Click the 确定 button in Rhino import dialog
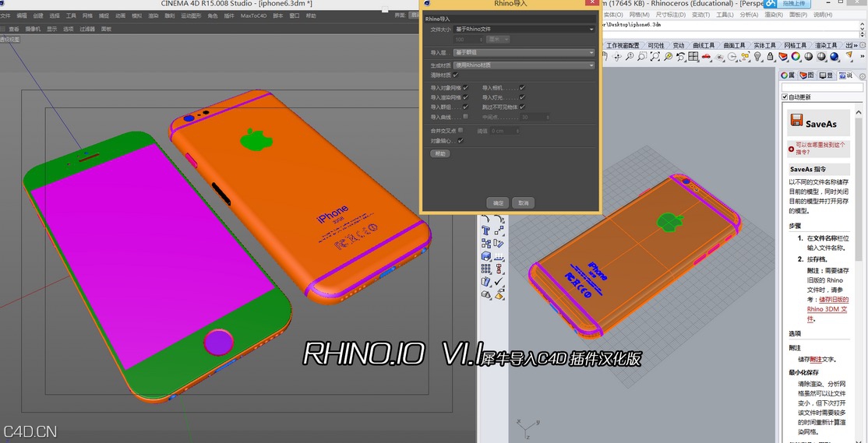Viewport: 868px width, 443px height. click(498, 203)
